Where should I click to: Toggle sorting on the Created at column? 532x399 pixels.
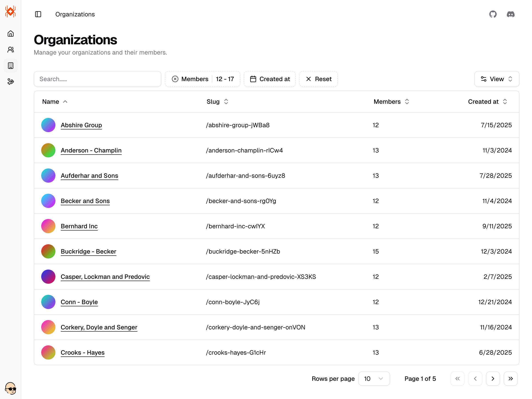click(x=487, y=102)
